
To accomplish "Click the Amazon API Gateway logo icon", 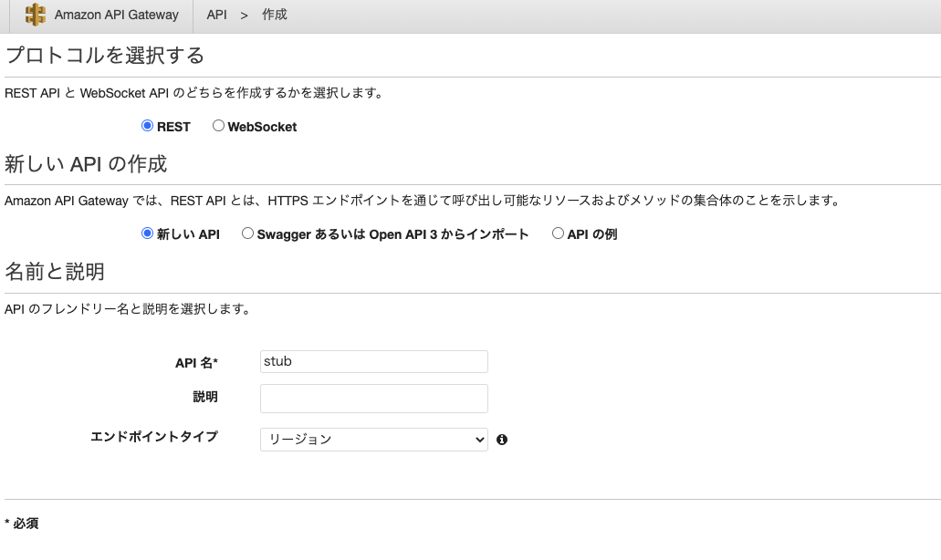I will click(x=36, y=15).
